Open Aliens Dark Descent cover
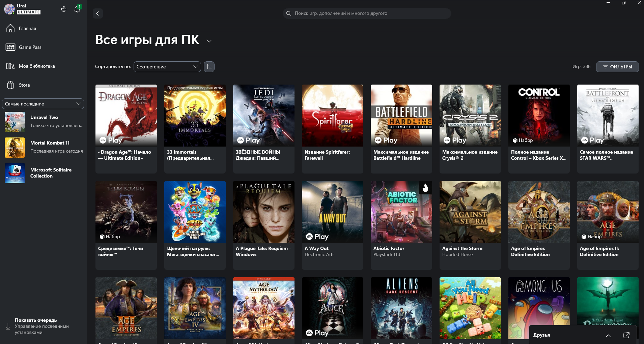The image size is (644, 344). pos(401,308)
